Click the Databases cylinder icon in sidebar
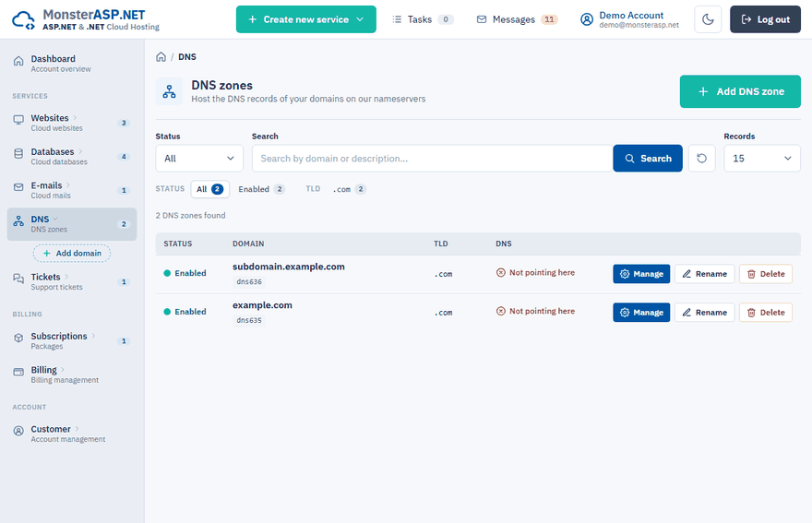The width and height of the screenshot is (812, 523). point(18,154)
